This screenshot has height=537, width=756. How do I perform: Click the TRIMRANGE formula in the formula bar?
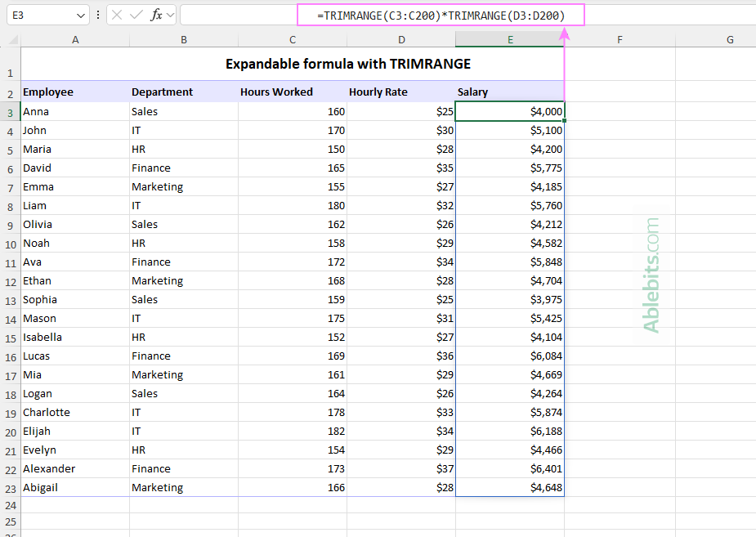(441, 16)
